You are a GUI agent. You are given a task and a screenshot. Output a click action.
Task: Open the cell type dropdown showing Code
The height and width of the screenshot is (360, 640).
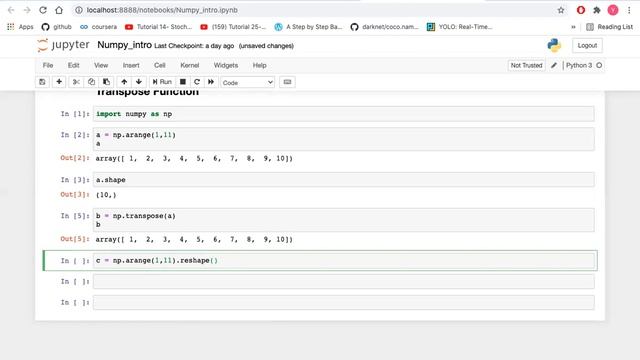247,82
